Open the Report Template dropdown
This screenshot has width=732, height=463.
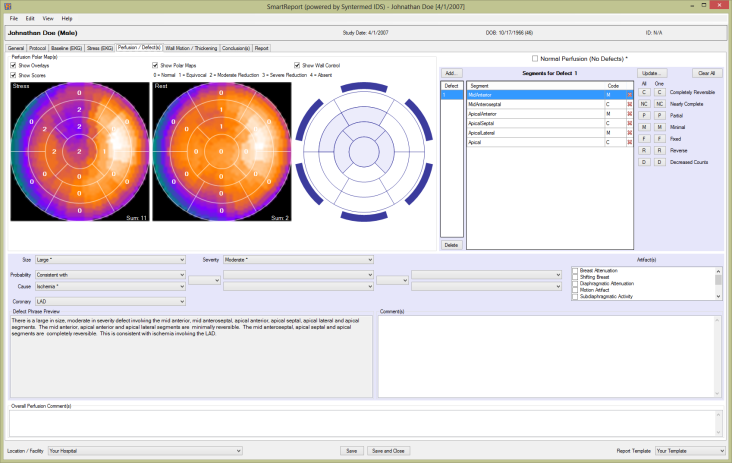(689, 451)
